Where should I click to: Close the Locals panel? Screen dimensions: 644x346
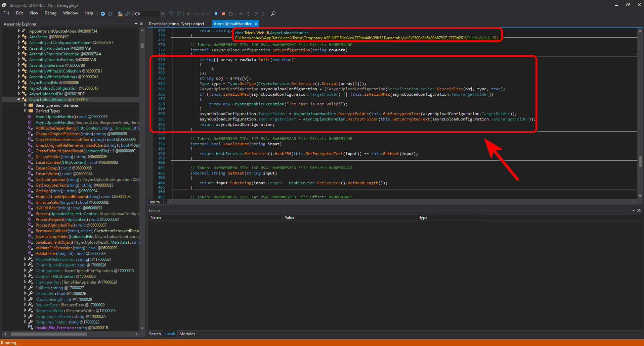tap(639, 210)
